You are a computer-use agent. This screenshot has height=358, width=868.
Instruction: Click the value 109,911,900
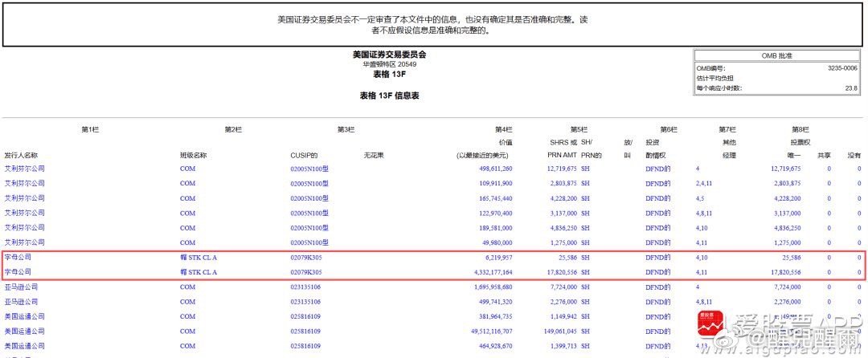click(495, 184)
